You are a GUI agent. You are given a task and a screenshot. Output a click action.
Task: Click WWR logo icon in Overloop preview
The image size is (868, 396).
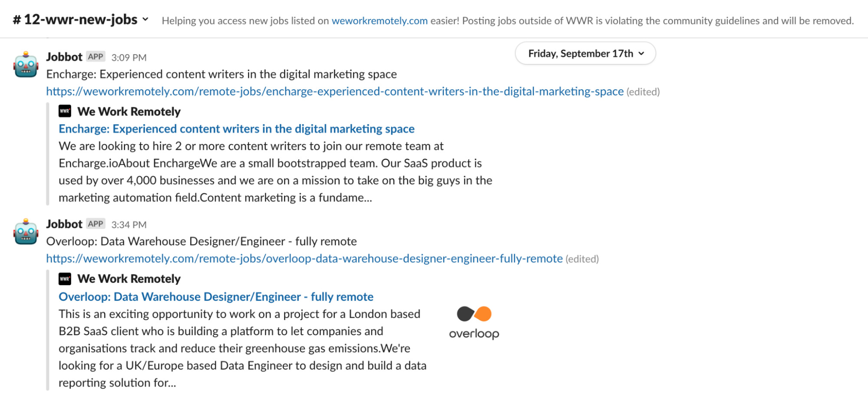[65, 279]
